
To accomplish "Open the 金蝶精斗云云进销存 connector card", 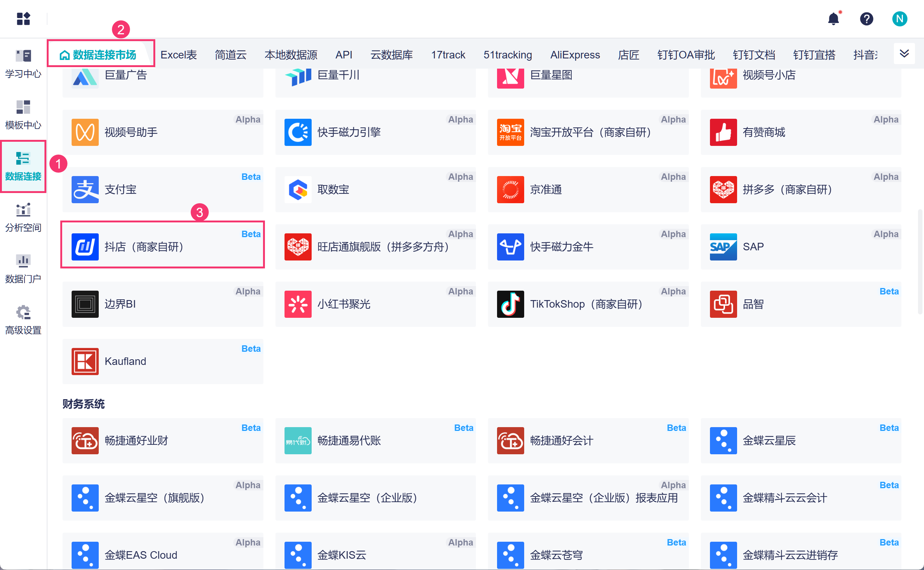I will point(801,551).
